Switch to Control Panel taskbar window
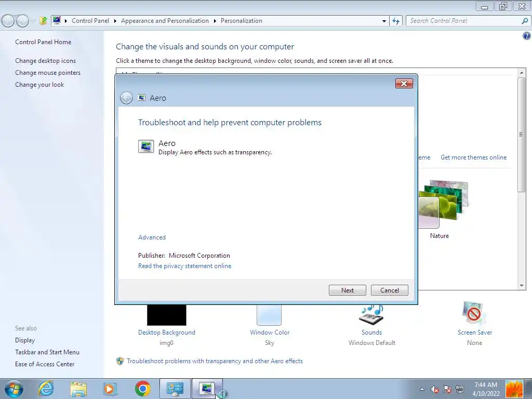Viewport: 532px width, 399px height. click(175, 389)
